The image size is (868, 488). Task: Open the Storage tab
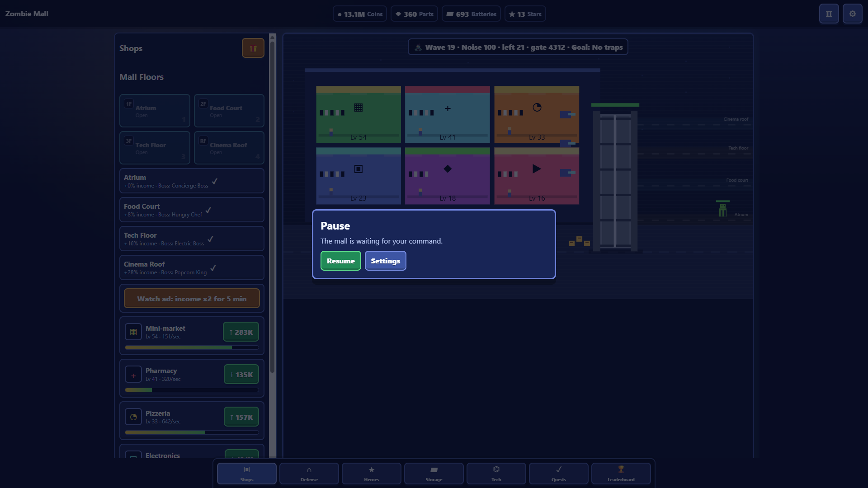(x=434, y=474)
